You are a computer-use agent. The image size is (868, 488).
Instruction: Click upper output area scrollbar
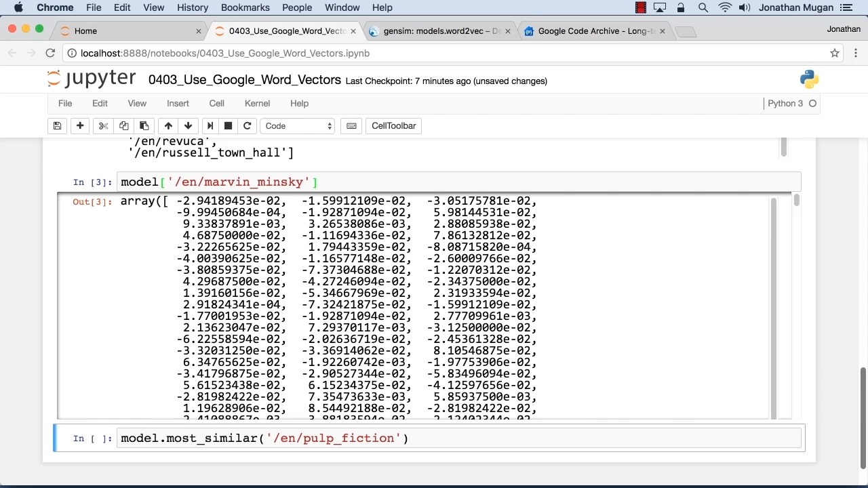(x=784, y=146)
